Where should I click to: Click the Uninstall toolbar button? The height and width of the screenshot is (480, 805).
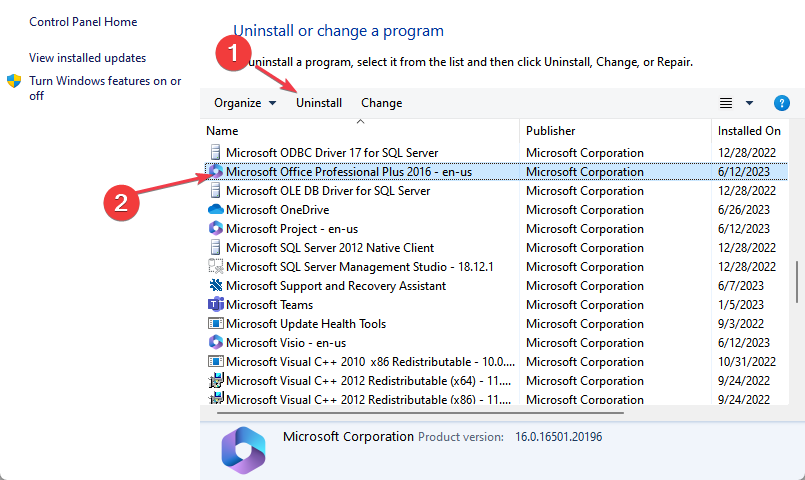319,103
